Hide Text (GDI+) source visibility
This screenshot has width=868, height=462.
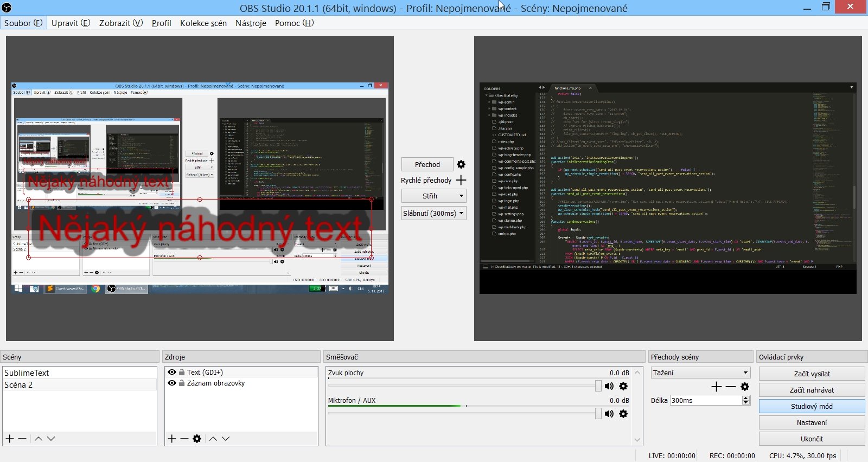(x=172, y=373)
